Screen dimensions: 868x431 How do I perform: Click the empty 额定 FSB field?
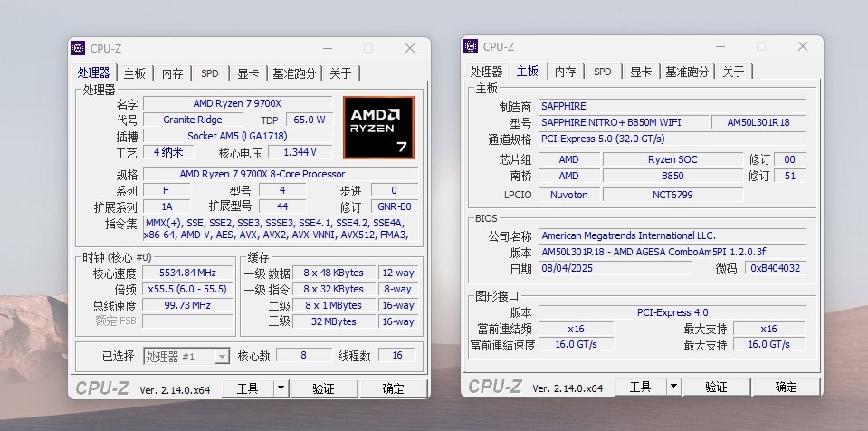click(x=187, y=321)
